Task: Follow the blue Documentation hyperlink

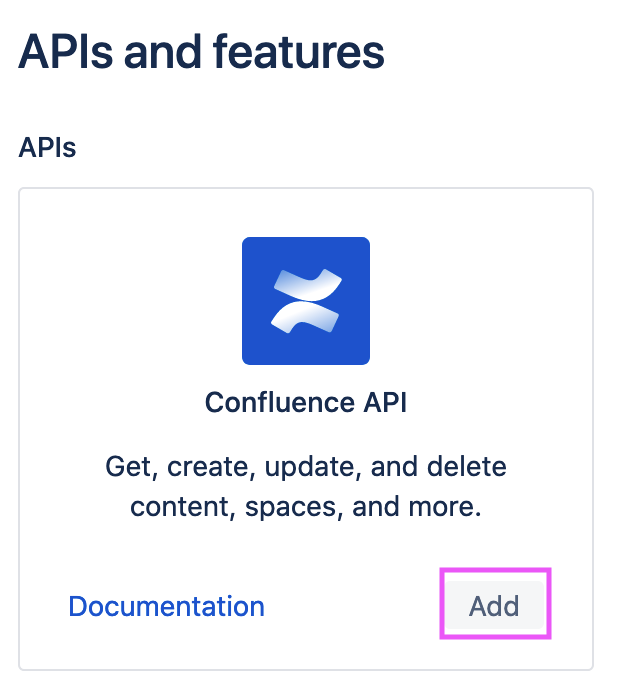Action: tap(166, 606)
